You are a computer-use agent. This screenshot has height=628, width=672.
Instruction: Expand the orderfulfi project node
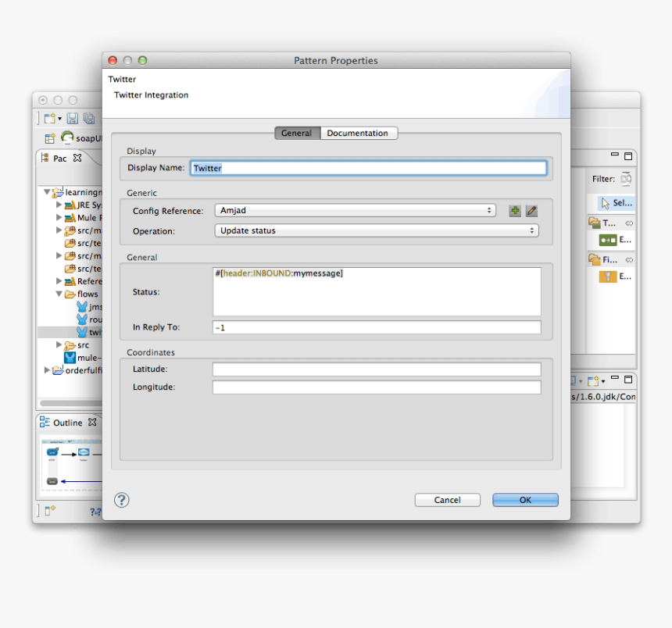coord(47,370)
